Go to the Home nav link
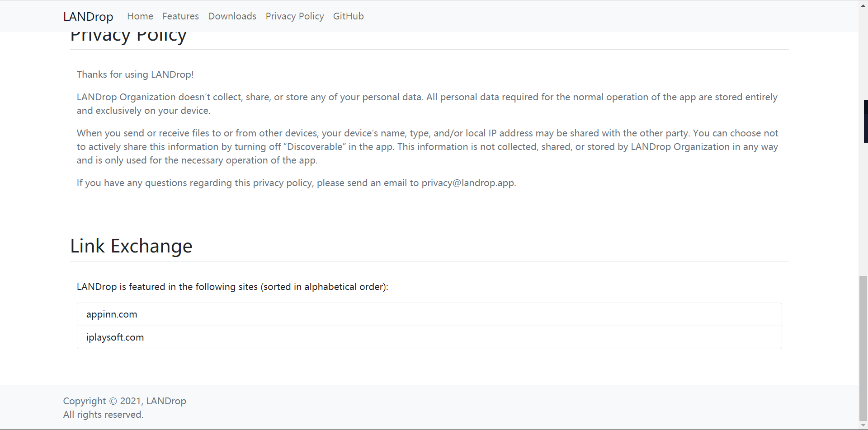The width and height of the screenshot is (868, 430). click(140, 16)
